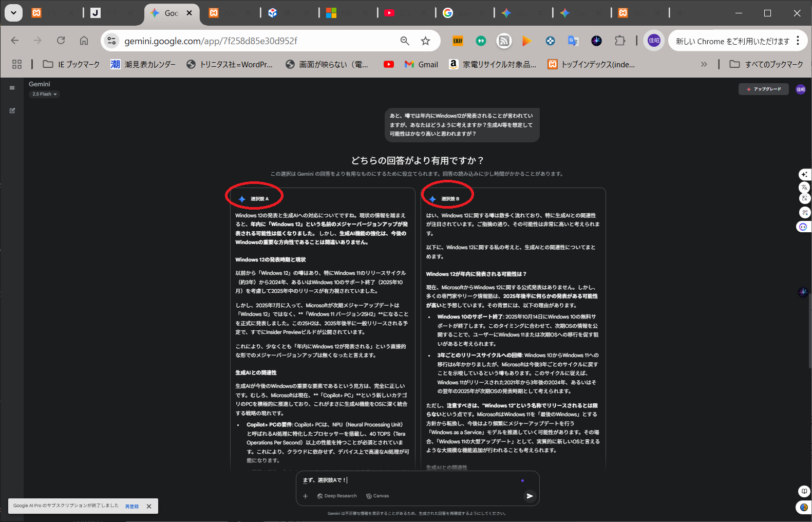Screen dimensions: 812x522
Task: Open the browser home page
Action: click(84, 41)
